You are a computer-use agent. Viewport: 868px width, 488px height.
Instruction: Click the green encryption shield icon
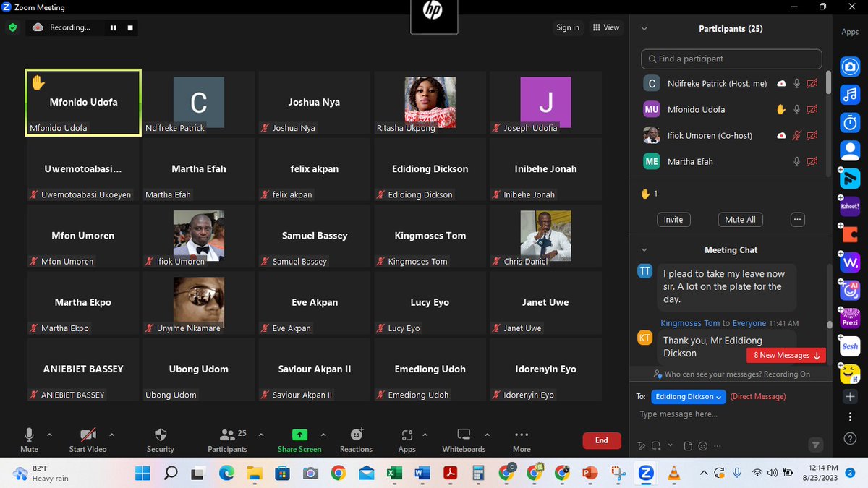click(12, 27)
